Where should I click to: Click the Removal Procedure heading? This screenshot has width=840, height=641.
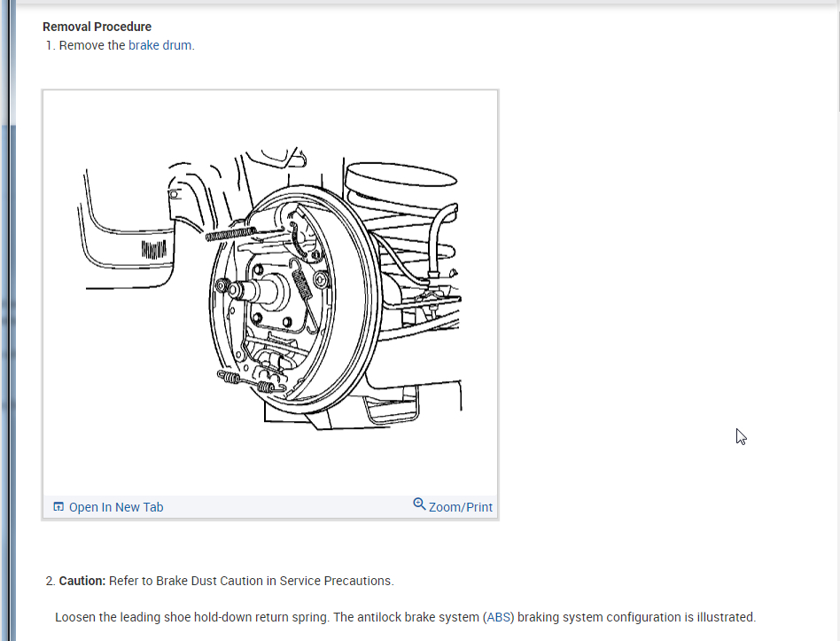click(x=97, y=27)
